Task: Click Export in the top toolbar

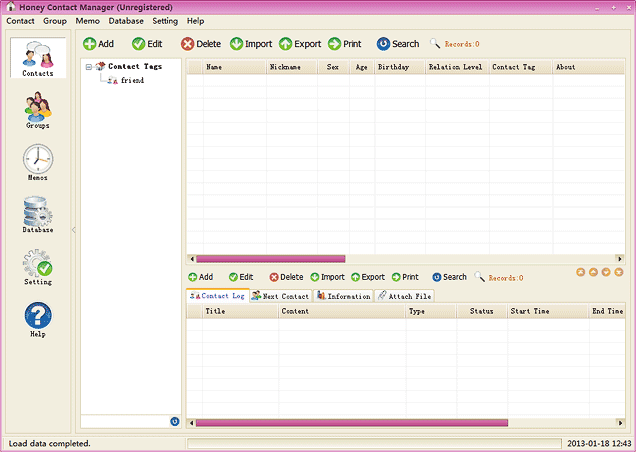Action: click(x=300, y=44)
